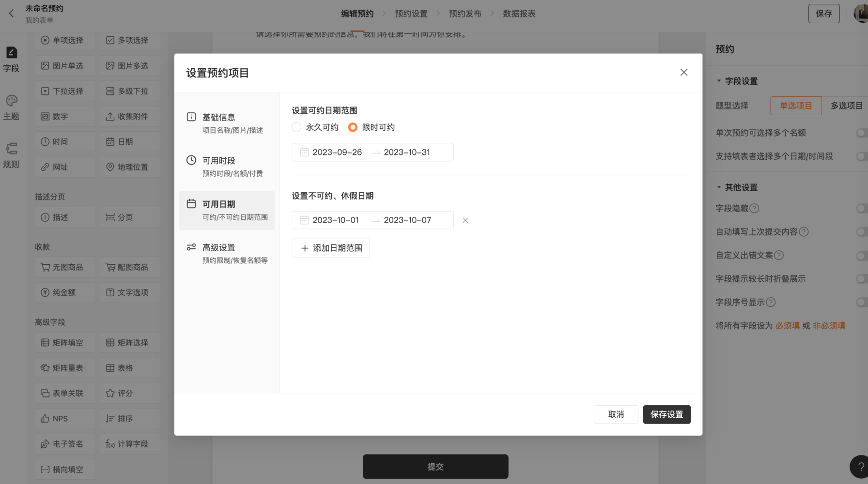Add a 日期 date field
Screen dimensions: 868x484
coord(130,142)
